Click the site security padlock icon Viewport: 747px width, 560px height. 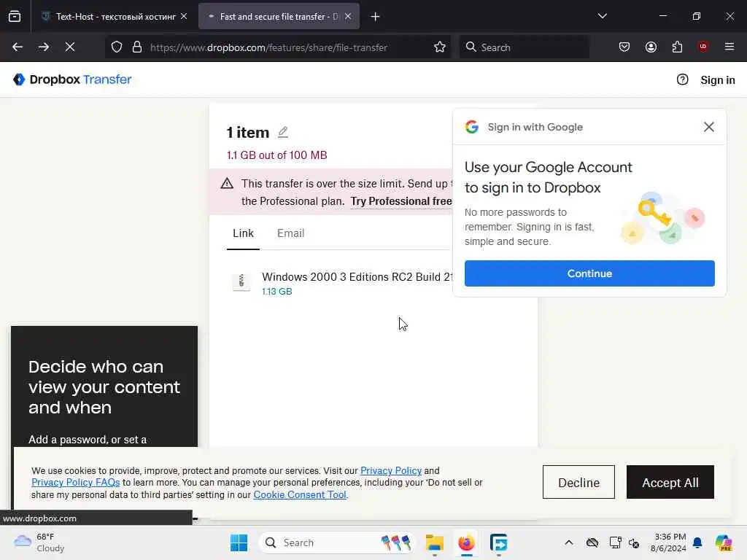(137, 47)
